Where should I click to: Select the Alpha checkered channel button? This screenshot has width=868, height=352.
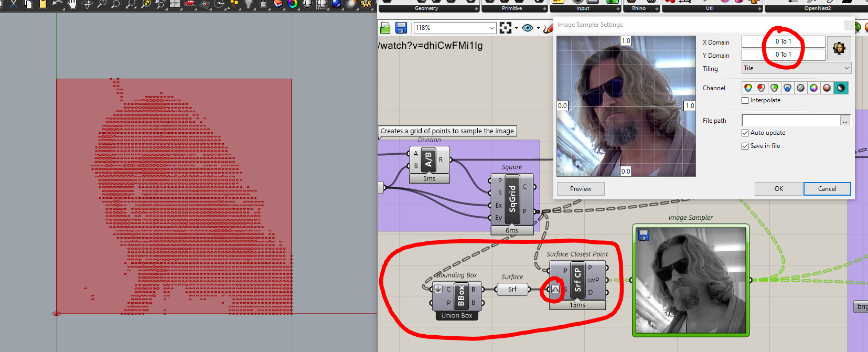(x=801, y=88)
